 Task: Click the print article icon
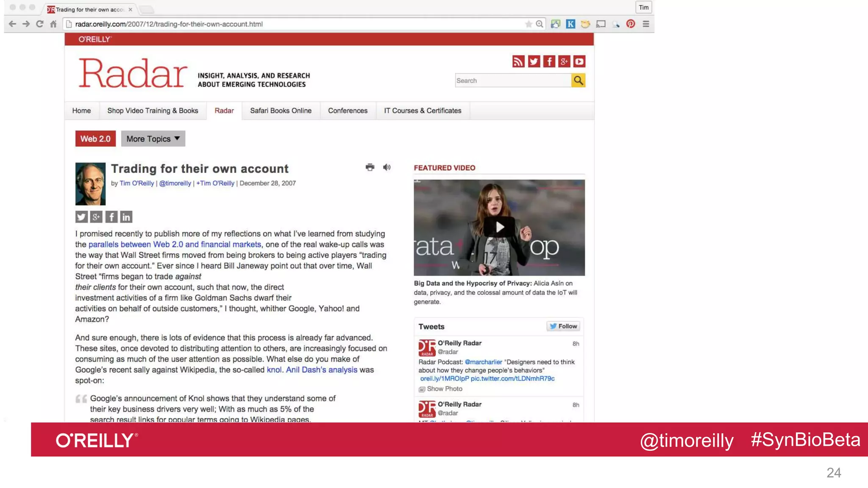pyautogui.click(x=370, y=167)
